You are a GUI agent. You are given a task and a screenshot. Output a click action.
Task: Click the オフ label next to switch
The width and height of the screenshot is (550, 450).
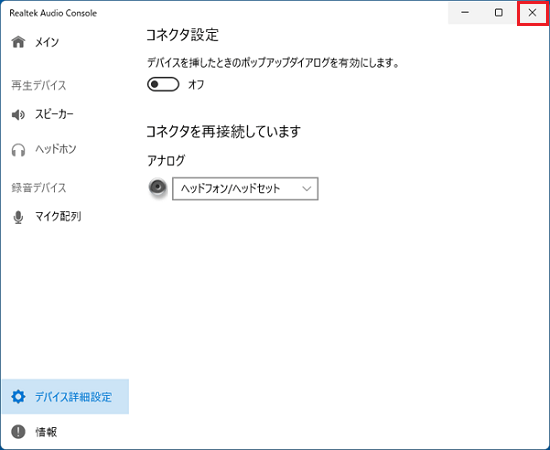point(196,85)
